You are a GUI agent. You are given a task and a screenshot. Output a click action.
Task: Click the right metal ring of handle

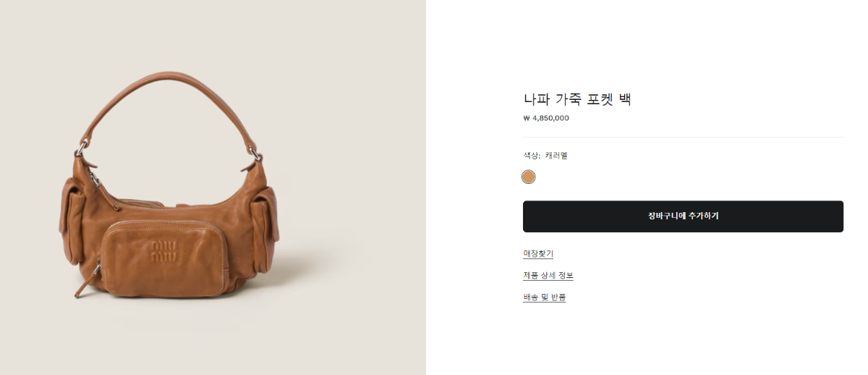coord(256,153)
